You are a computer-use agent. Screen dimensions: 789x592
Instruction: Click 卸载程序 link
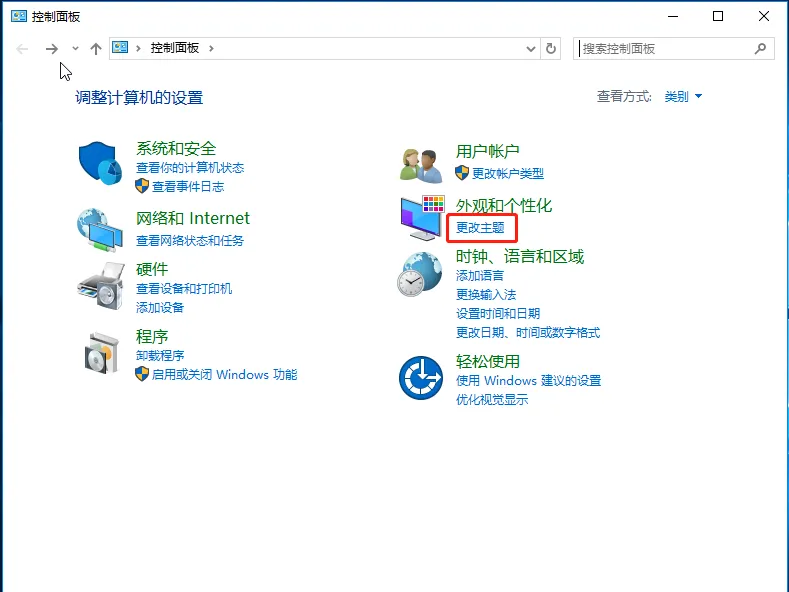click(x=160, y=355)
